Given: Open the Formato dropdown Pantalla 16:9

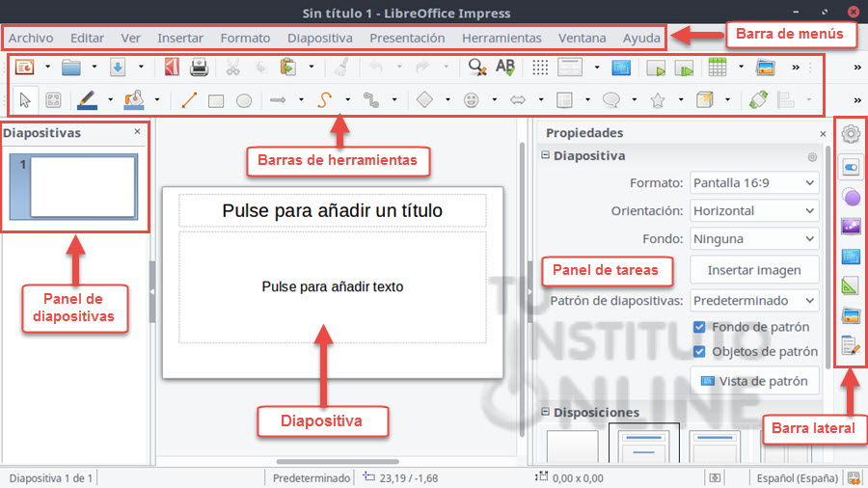Looking at the screenshot, I should coord(754,182).
